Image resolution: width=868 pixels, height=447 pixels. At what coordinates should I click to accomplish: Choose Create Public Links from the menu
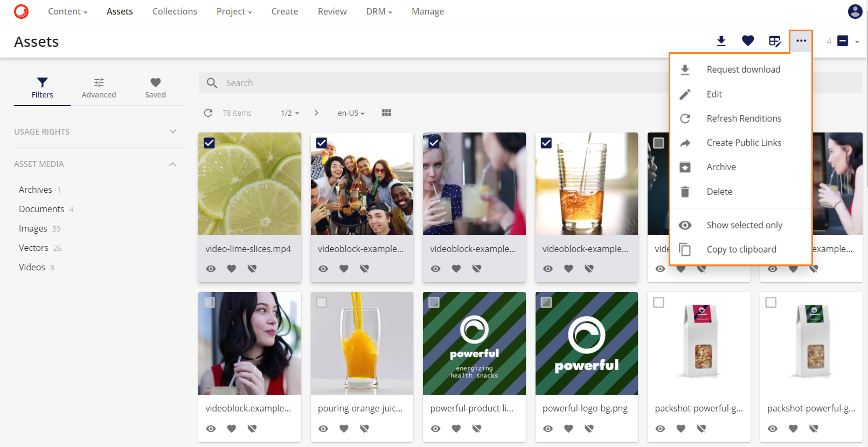coord(744,143)
